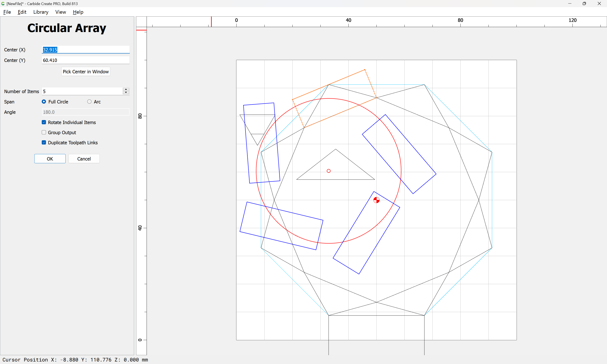Open the View menu
Viewport: 607px width, 364px height.
[61, 12]
